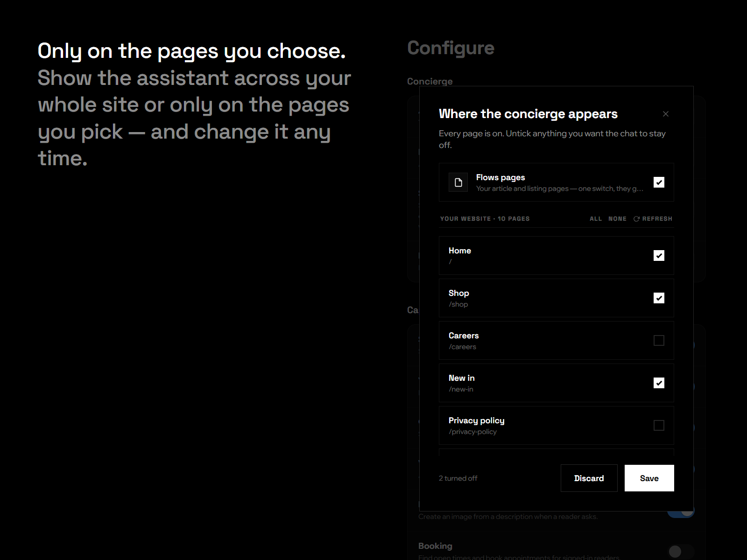Tick the Privacy policy checkbox
747x560 pixels.
tap(659, 426)
